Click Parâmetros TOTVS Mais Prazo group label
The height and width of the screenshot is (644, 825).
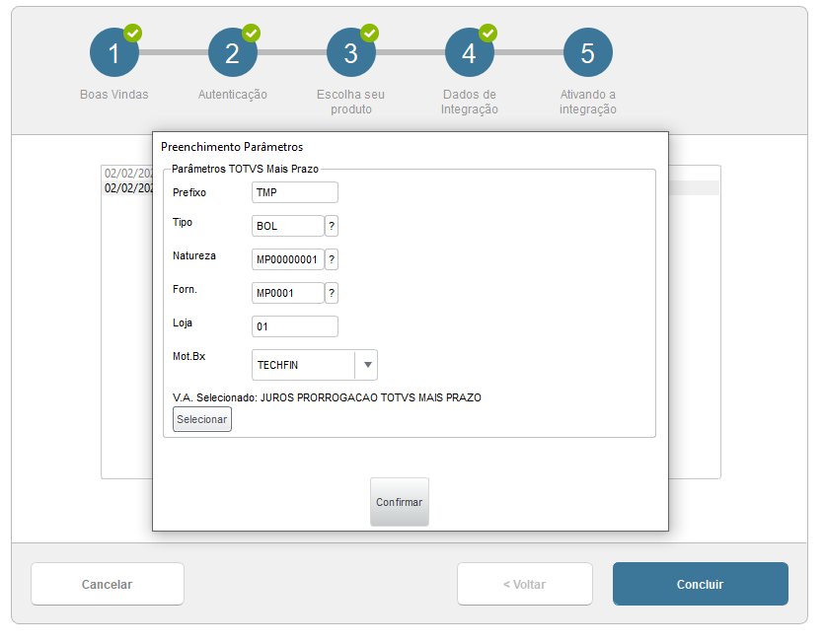pyautogui.click(x=245, y=169)
